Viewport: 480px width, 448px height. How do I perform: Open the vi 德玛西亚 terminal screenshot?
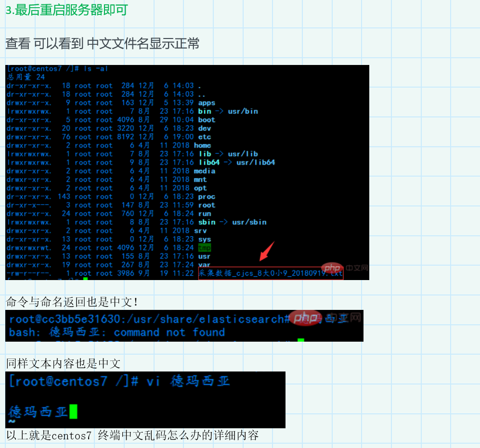[x=145, y=399]
